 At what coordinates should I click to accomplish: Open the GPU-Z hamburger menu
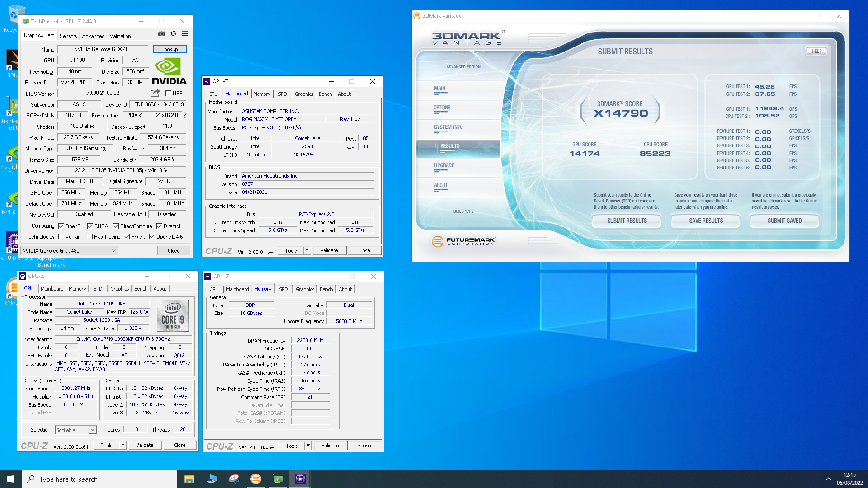(185, 33)
